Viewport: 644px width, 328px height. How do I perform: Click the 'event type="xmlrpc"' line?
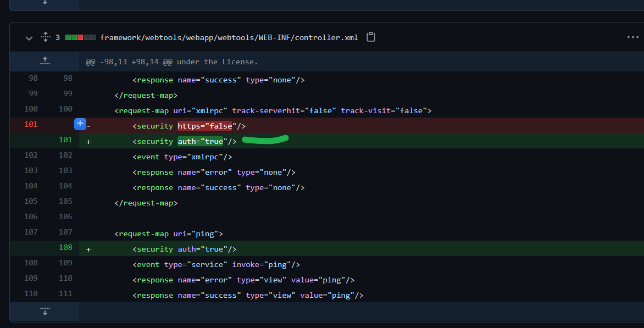(x=182, y=157)
